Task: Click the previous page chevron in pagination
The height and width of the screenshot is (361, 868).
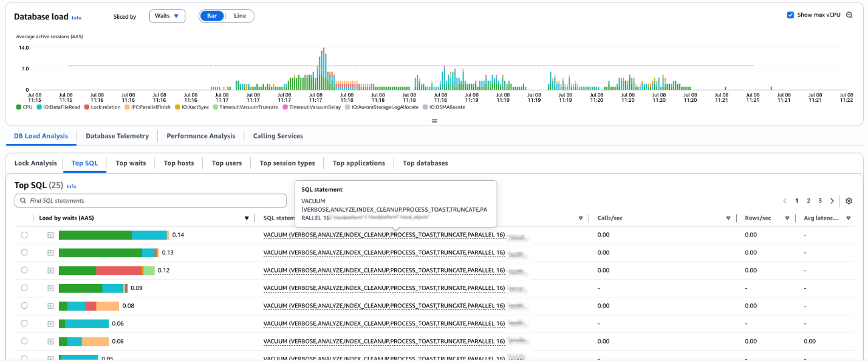Action: [785, 201]
